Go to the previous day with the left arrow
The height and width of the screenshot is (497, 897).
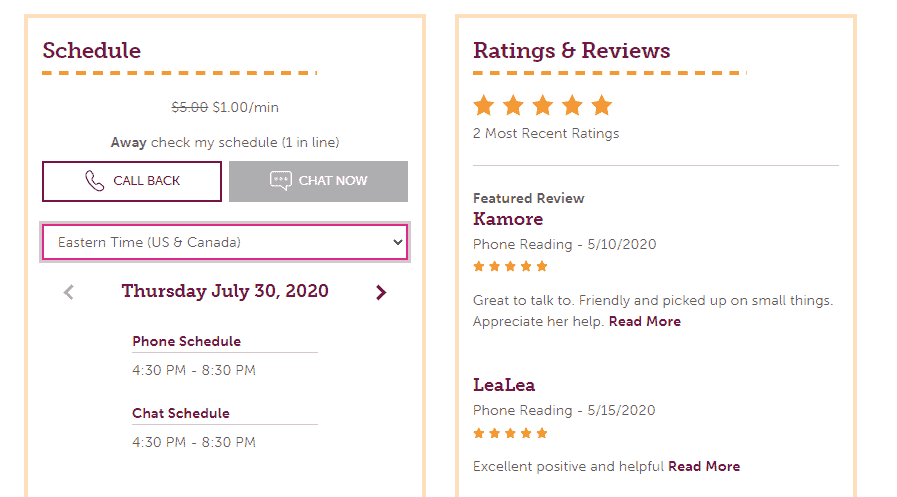coord(69,292)
